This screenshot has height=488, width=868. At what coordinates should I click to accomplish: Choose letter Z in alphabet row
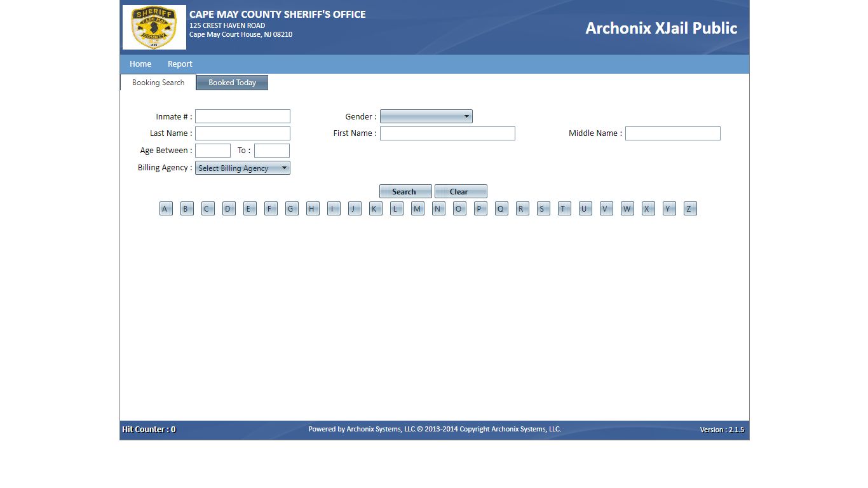[x=690, y=208]
